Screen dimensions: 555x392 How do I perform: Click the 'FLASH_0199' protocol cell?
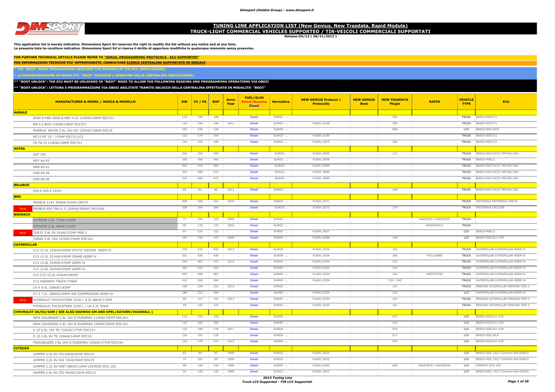pos(321,136)
